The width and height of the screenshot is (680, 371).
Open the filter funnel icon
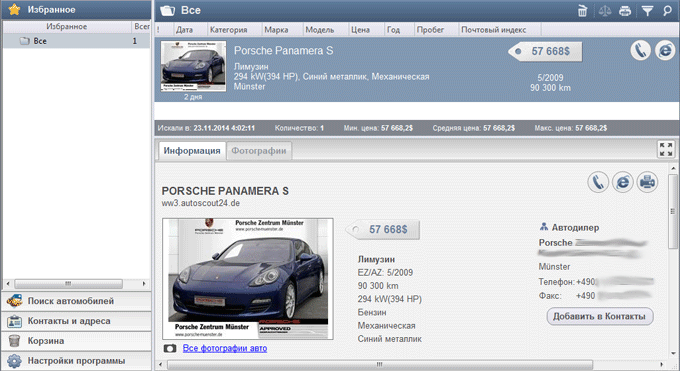[x=647, y=11]
